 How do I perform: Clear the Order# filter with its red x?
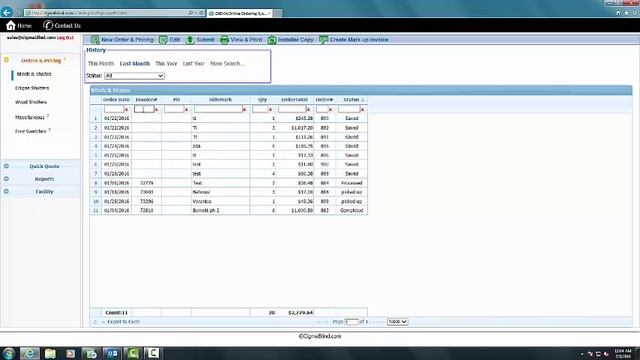(x=330, y=110)
